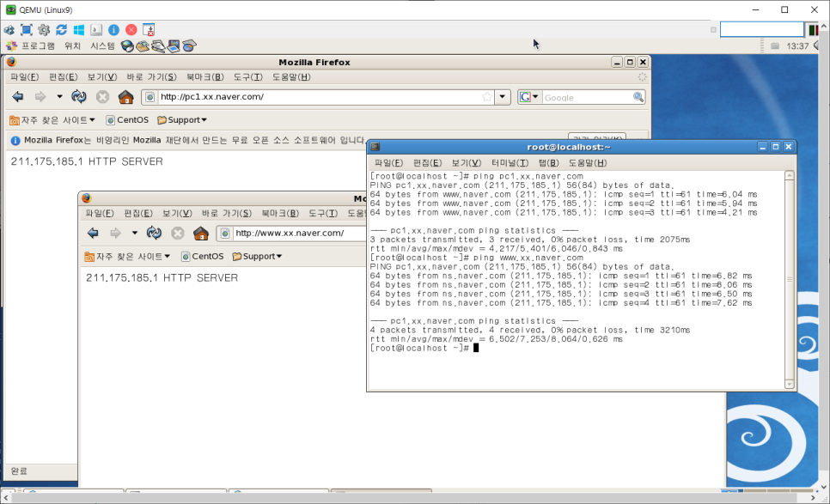Open CentOS bookmark in www.xx Firefox window

tap(202, 257)
